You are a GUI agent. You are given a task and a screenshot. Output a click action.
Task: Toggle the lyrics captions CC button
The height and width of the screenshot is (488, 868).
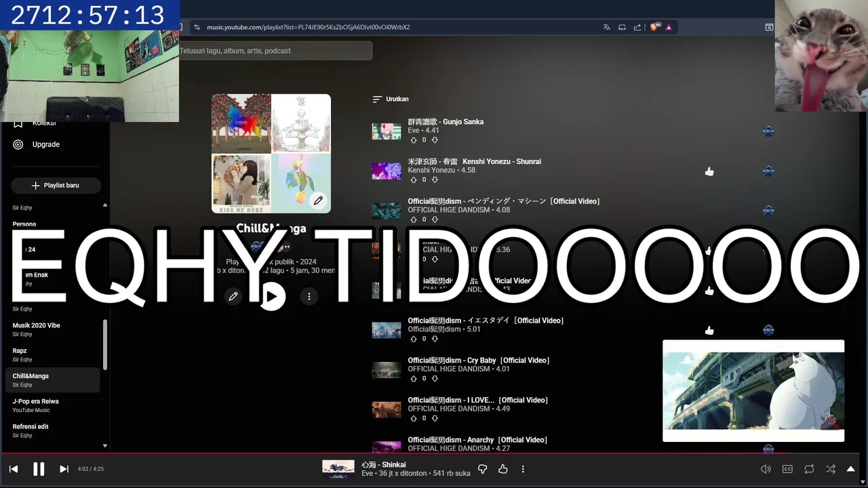[x=787, y=469]
